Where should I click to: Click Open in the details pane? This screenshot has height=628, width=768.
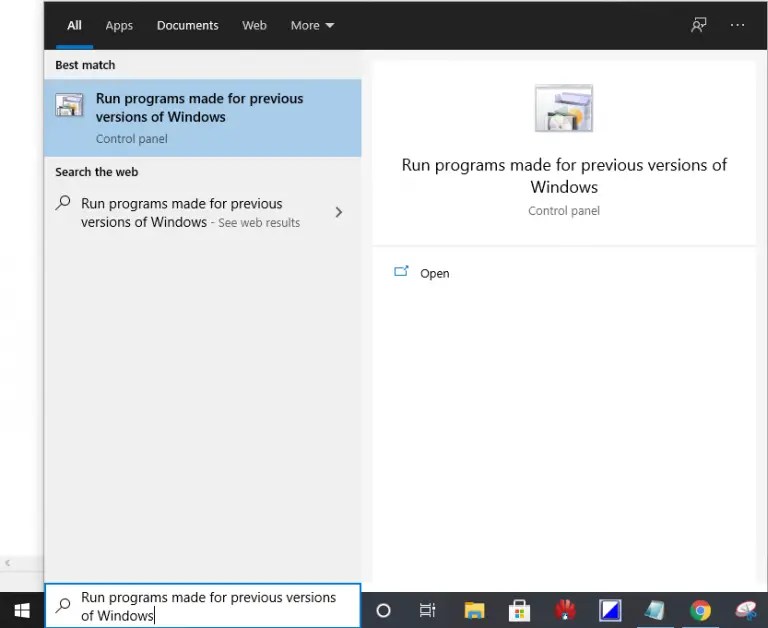coord(434,273)
